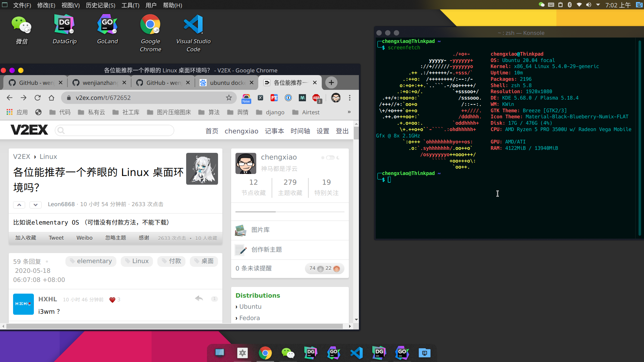This screenshot has height=362, width=644.
Task: Click the V2EX search box
Action: coord(115,130)
